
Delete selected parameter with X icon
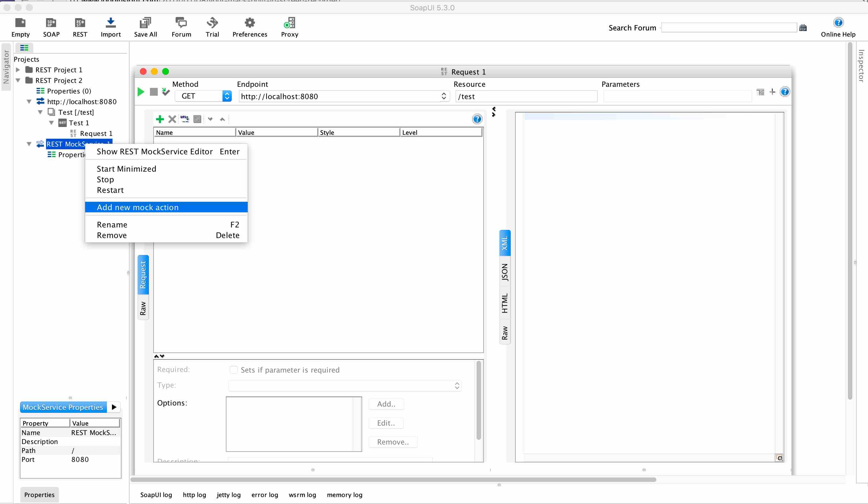[x=172, y=119]
